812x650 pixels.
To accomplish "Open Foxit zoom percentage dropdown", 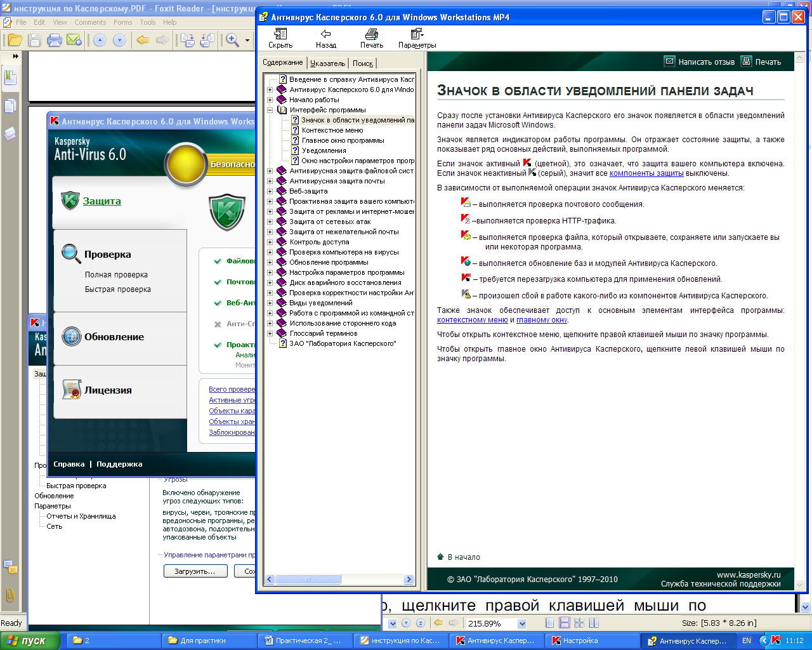I will [522, 623].
